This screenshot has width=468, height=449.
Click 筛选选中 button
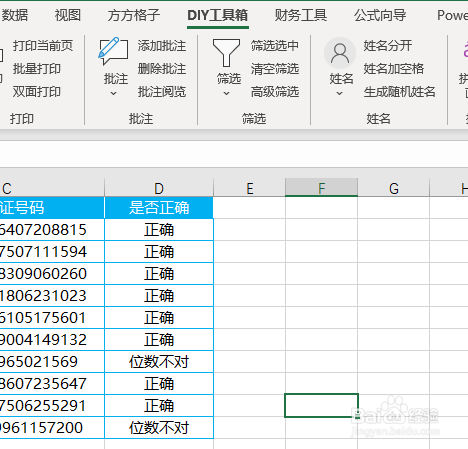click(275, 46)
